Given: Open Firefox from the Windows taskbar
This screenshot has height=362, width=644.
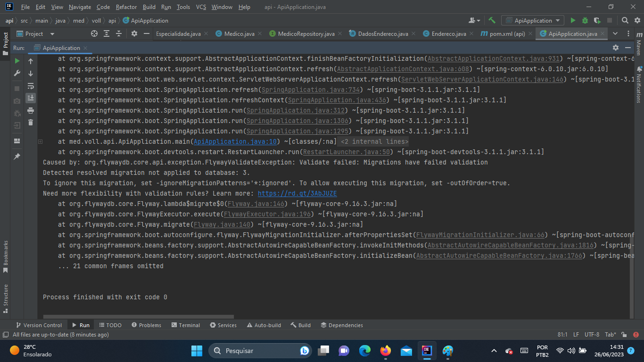Looking at the screenshot, I should [386, 351].
